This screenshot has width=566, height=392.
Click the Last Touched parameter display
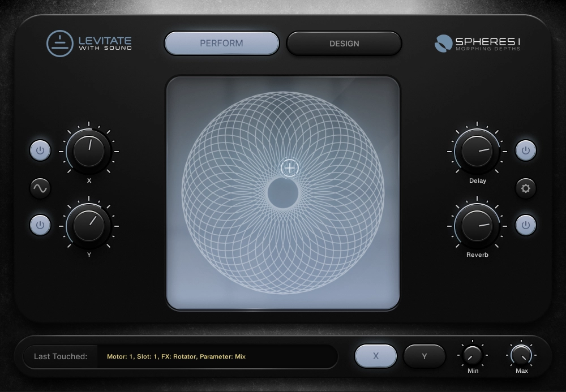(x=221, y=356)
